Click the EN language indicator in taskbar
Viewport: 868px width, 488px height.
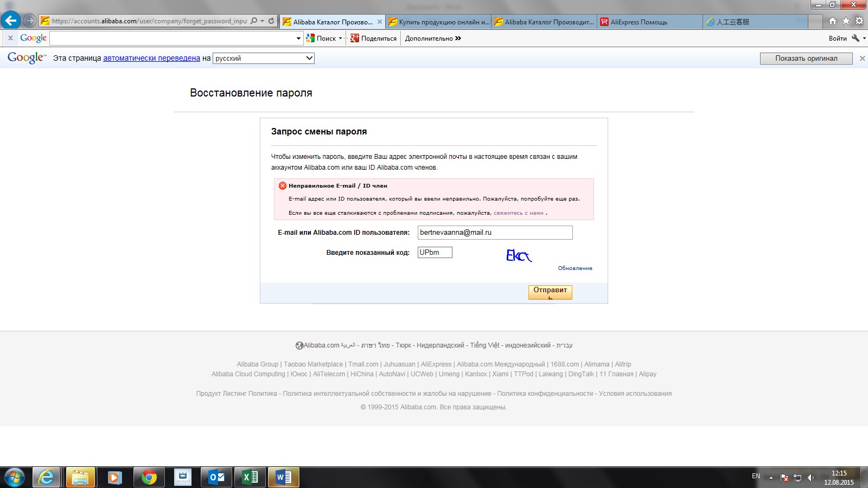756,476
